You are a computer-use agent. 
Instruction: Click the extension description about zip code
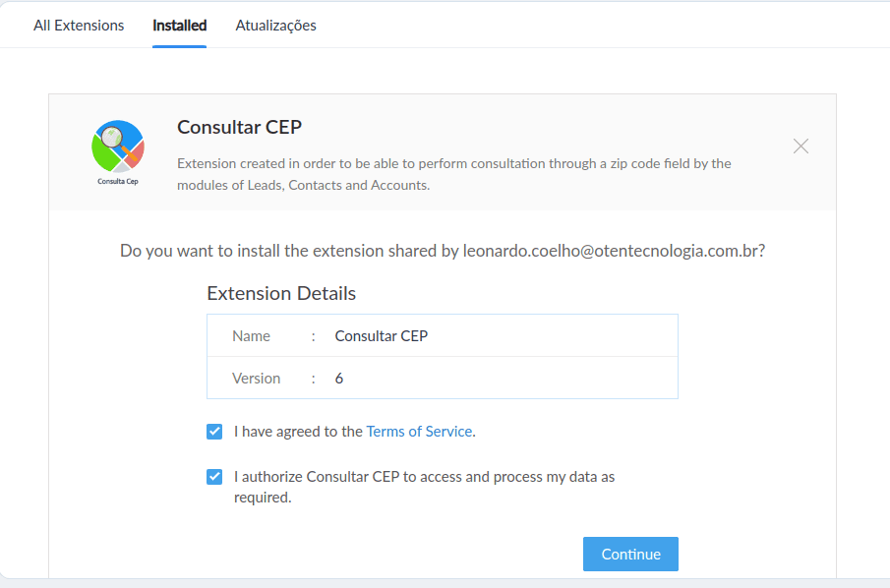(454, 174)
